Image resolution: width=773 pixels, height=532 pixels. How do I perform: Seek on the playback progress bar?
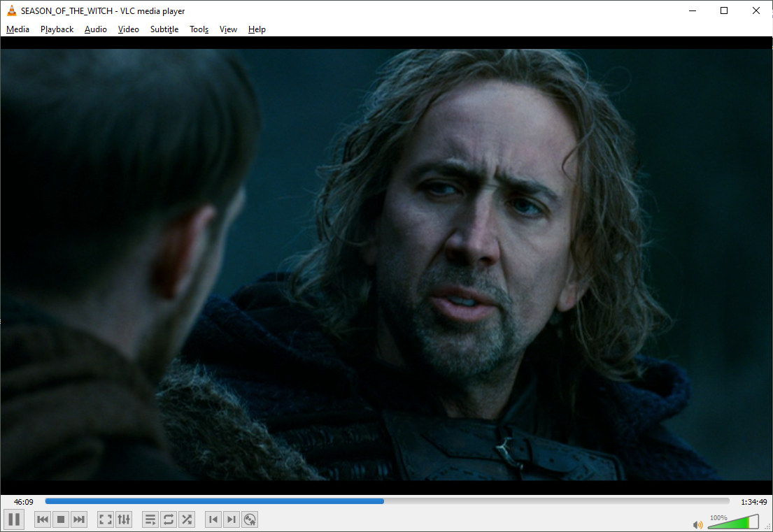coord(387,501)
